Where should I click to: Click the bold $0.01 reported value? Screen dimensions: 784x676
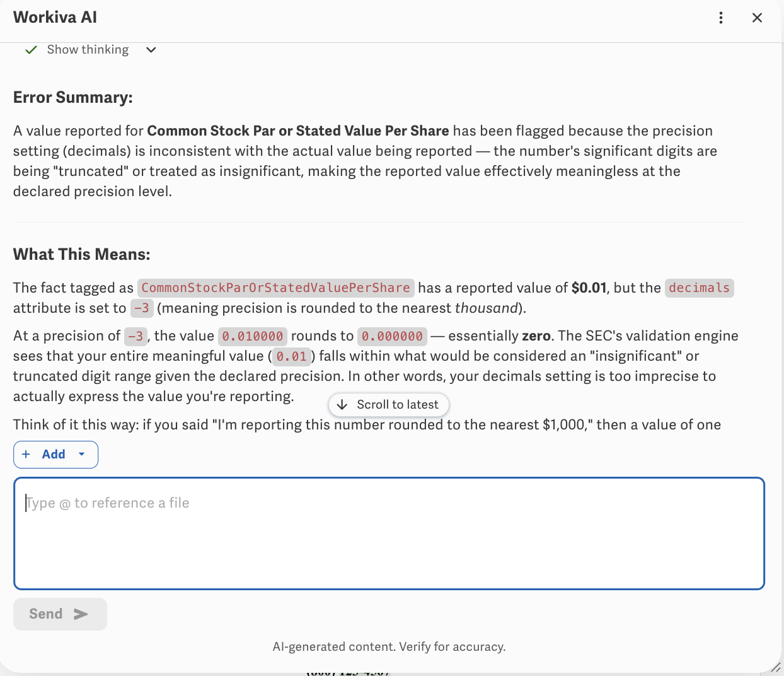click(589, 288)
